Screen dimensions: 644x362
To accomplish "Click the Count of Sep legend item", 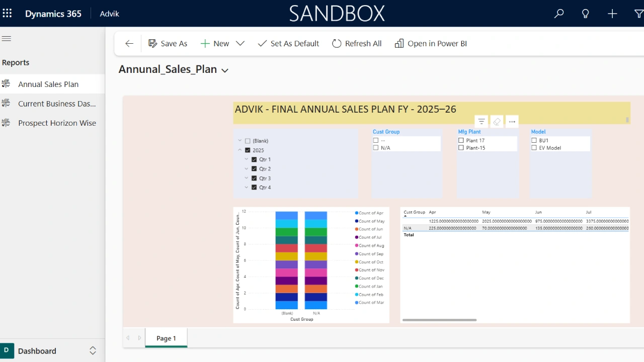I will point(369,254).
